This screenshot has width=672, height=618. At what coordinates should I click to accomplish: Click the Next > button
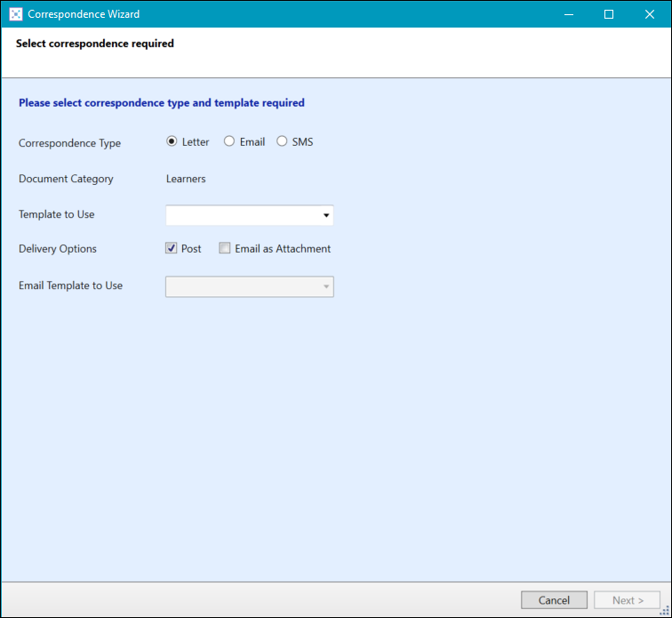tap(628, 600)
